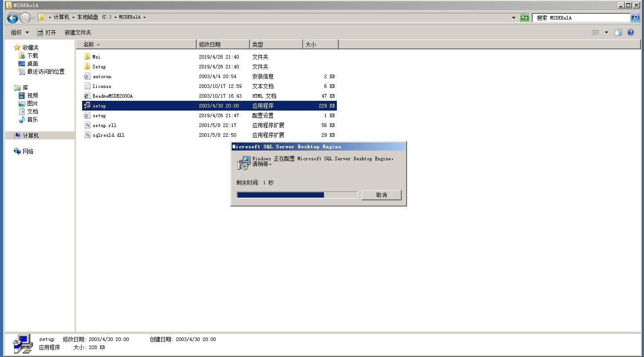Viewport: 644px width, 357px height.
Task: Click the Help question mark icon
Action: coord(630,32)
